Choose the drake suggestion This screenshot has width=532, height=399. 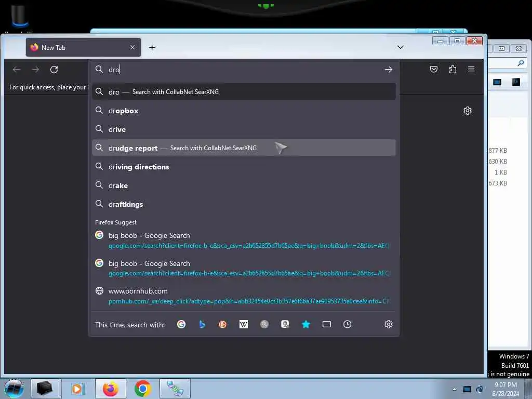(x=244, y=185)
